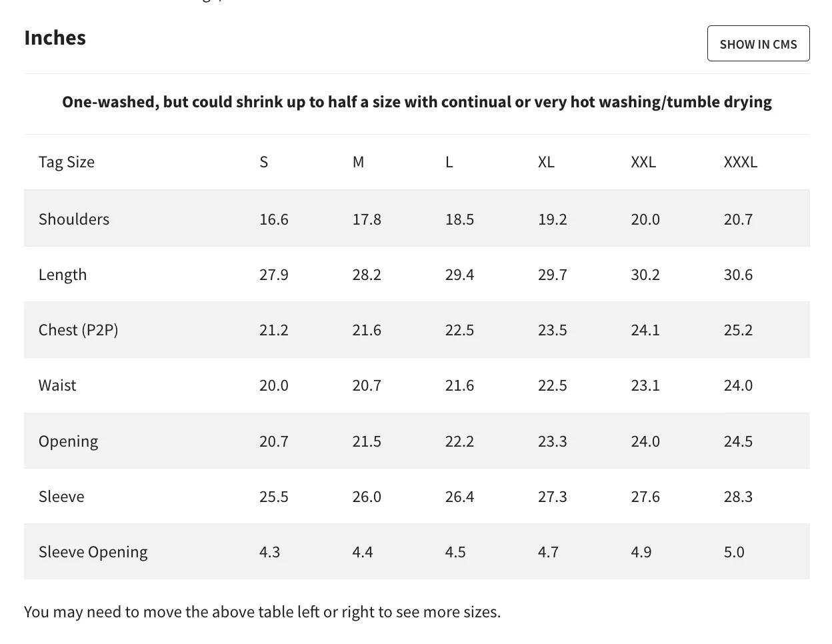Select the 23.3 Opening value for XL
This screenshot has width=832, height=644.
pyautogui.click(x=553, y=441)
